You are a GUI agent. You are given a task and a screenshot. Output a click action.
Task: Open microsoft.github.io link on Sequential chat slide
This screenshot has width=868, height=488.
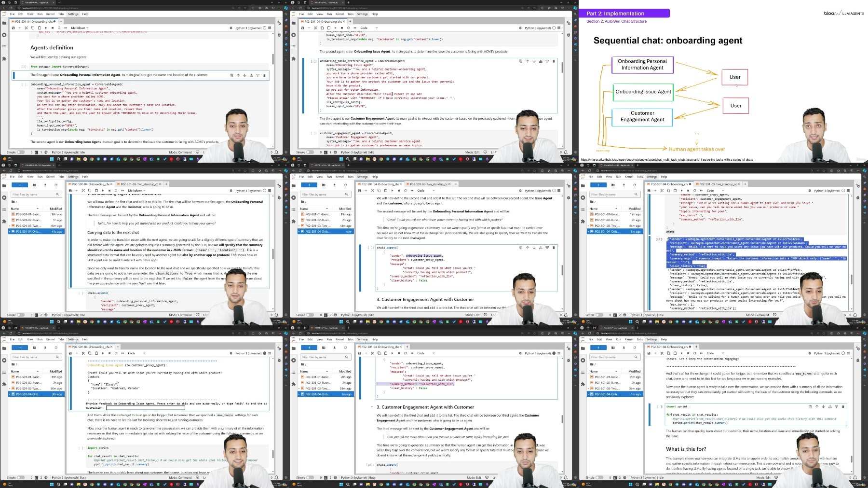pos(666,160)
